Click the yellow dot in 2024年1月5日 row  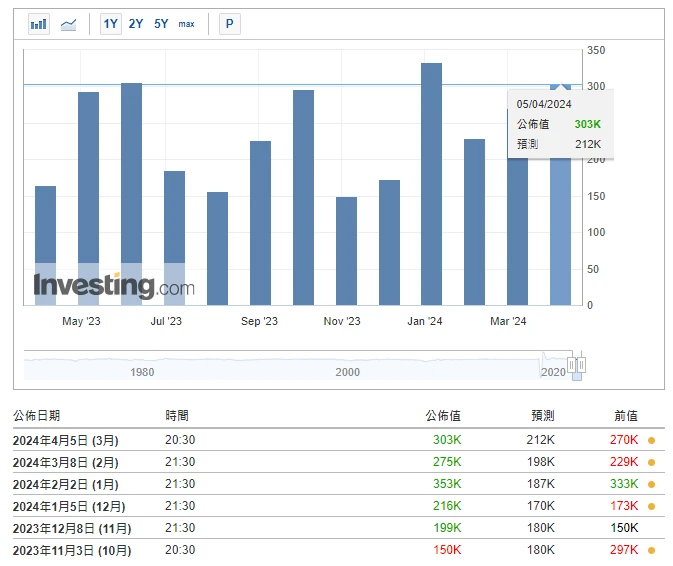coord(651,506)
